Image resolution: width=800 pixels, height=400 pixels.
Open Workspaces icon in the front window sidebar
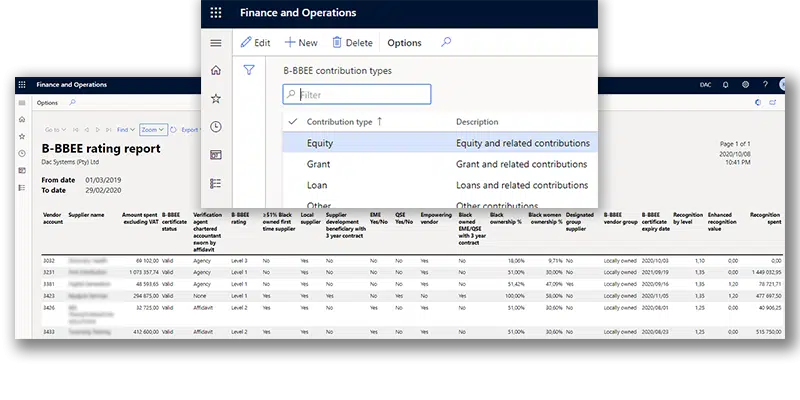pyautogui.click(x=216, y=155)
